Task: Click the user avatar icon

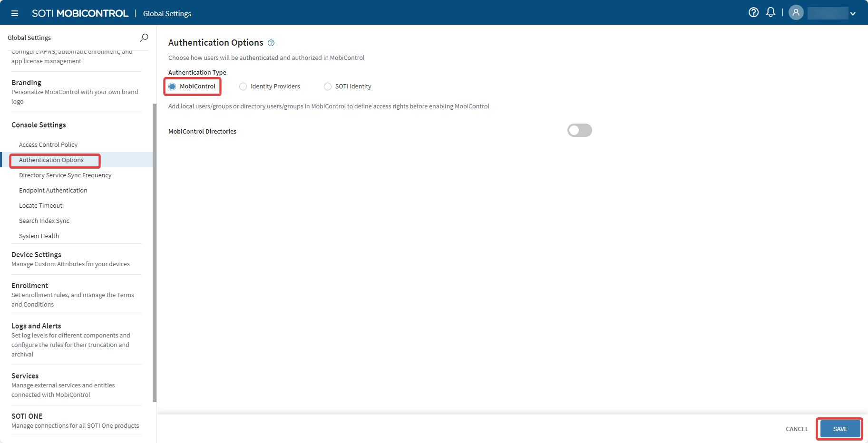Action: coord(796,12)
